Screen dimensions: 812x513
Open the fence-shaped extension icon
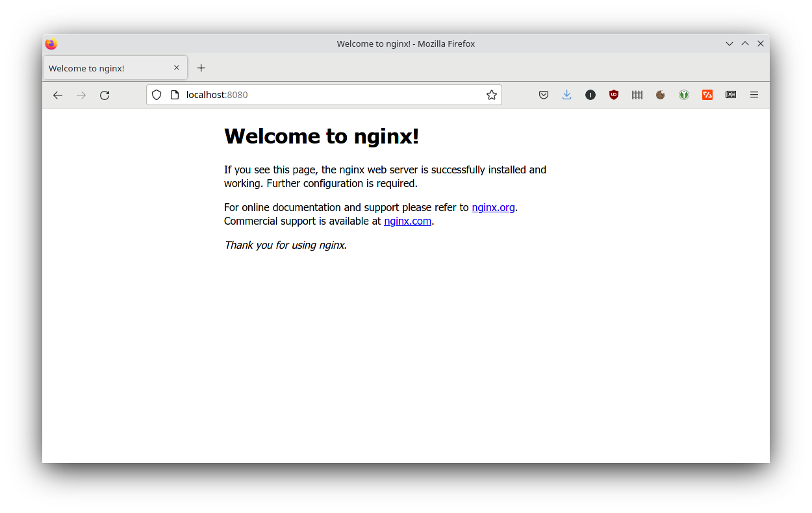[x=637, y=95]
